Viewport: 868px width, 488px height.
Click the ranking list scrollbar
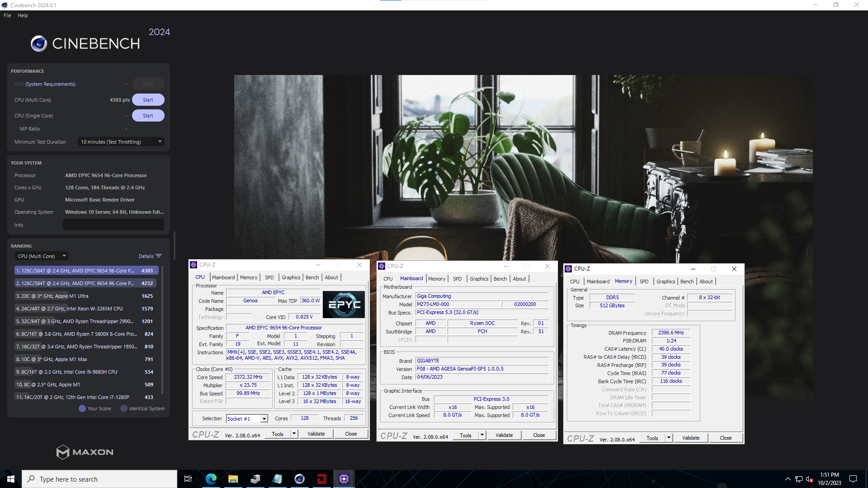point(163,330)
